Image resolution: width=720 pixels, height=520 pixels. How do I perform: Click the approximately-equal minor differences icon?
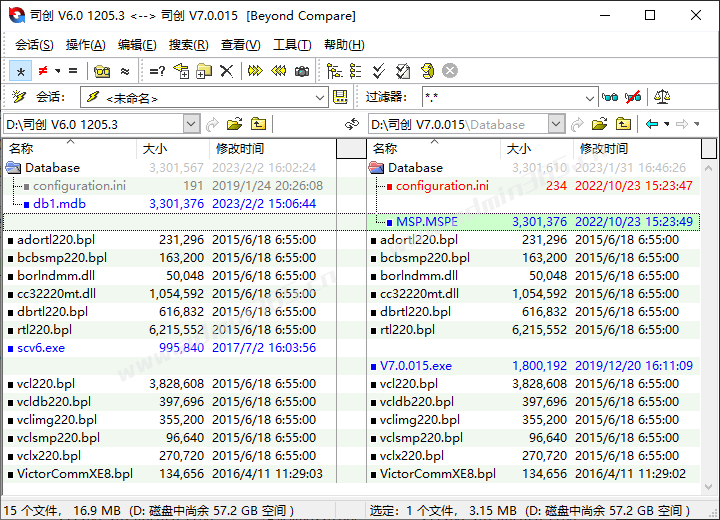125,71
